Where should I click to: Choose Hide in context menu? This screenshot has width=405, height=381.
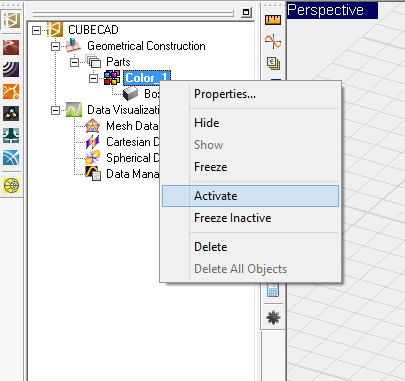point(251,123)
